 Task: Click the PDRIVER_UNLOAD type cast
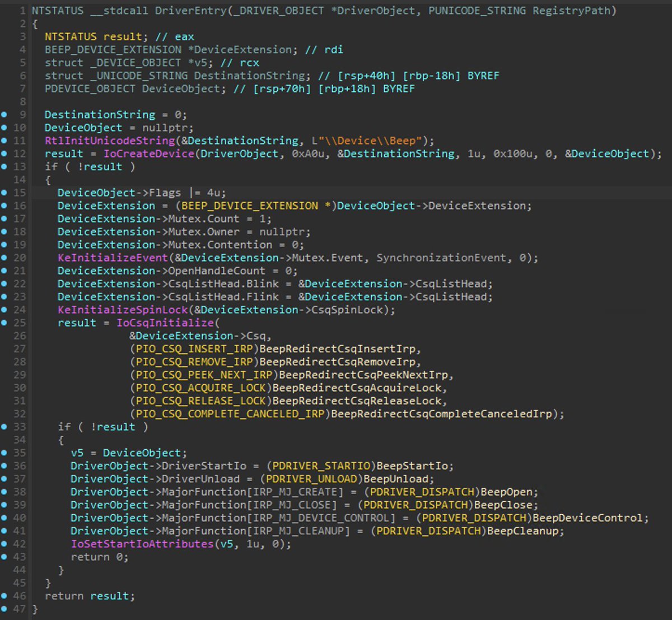(x=311, y=479)
